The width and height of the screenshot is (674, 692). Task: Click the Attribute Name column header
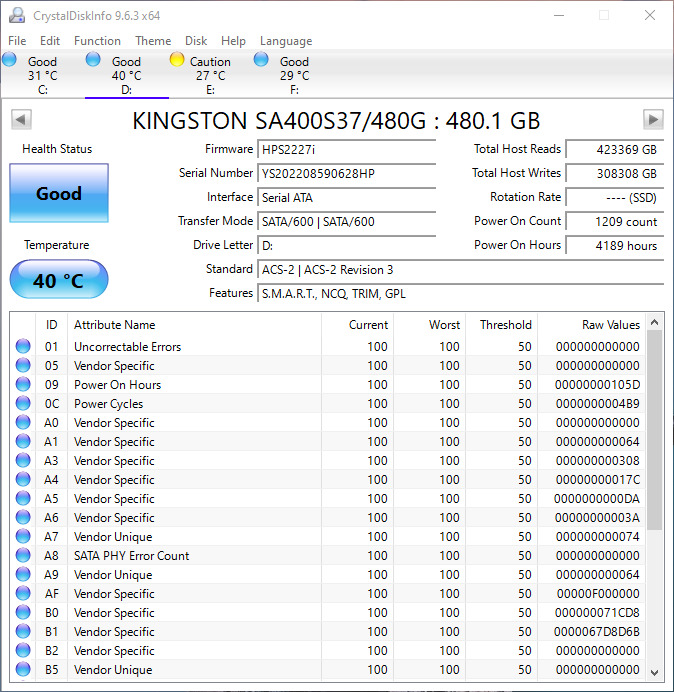click(x=115, y=325)
